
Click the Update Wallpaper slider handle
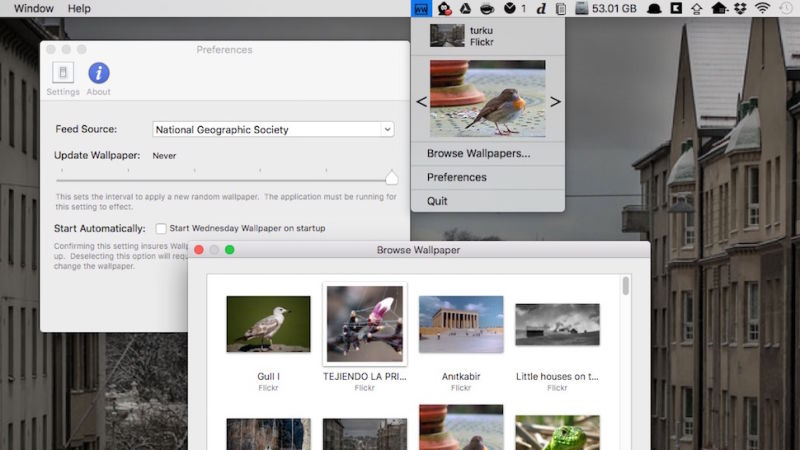pos(391,178)
